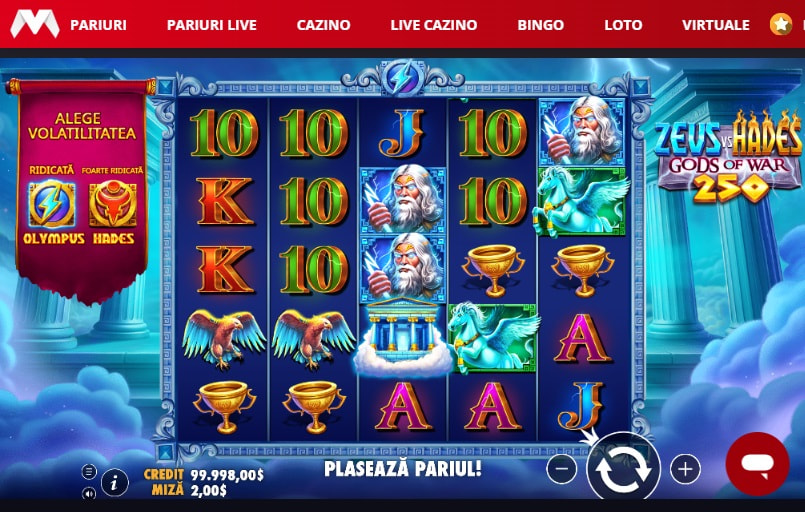The width and height of the screenshot is (805, 512).
Task: Open the Cazino tab
Action: 323,25
